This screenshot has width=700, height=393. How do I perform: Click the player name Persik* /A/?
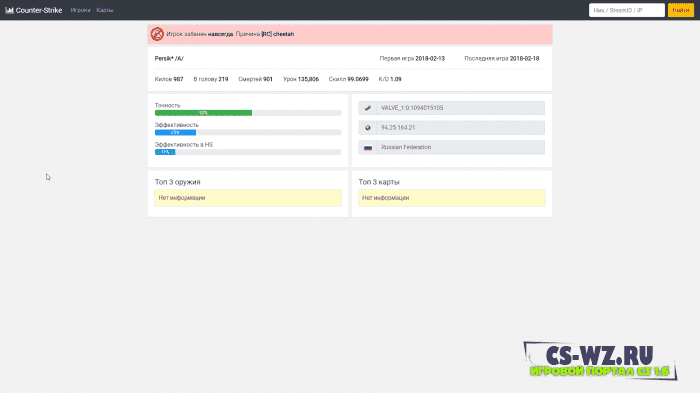pyautogui.click(x=169, y=59)
